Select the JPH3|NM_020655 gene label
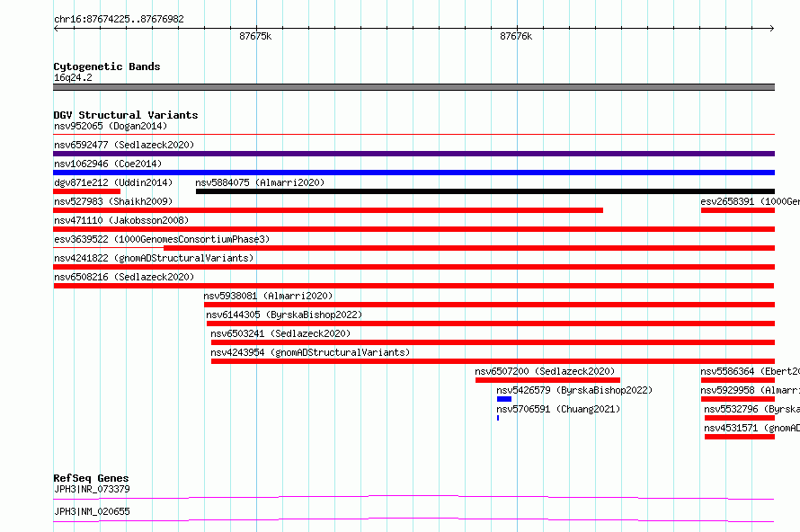The width and height of the screenshot is (800, 532). click(x=92, y=511)
